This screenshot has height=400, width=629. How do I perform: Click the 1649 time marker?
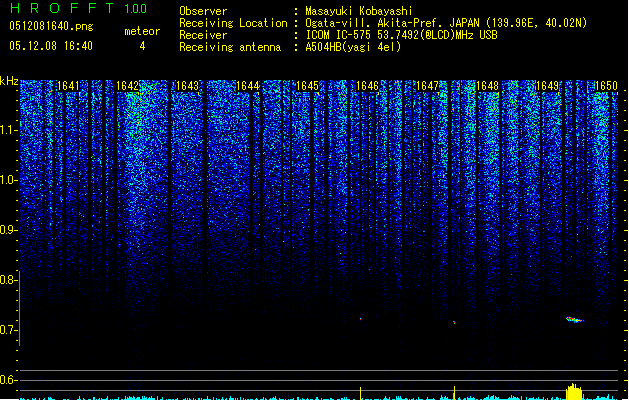(548, 86)
